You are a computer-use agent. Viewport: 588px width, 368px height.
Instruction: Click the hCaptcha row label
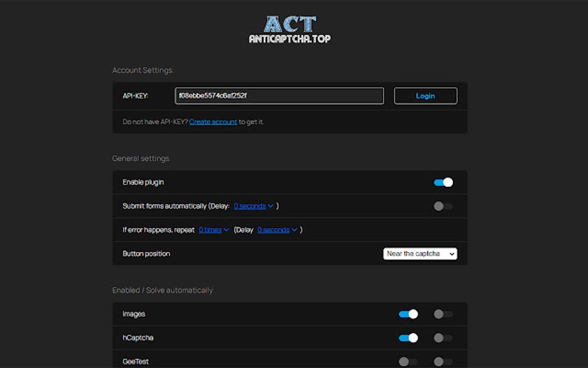(138, 338)
